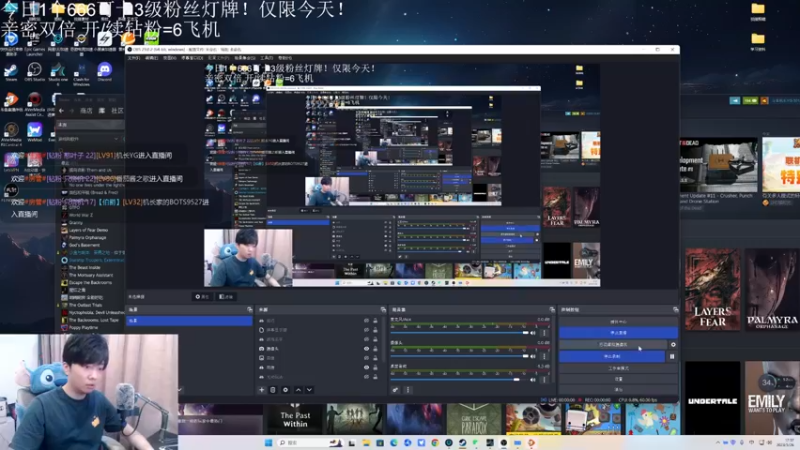
Task: Open OBS 编辑 (Edit) menu
Action: (151, 58)
